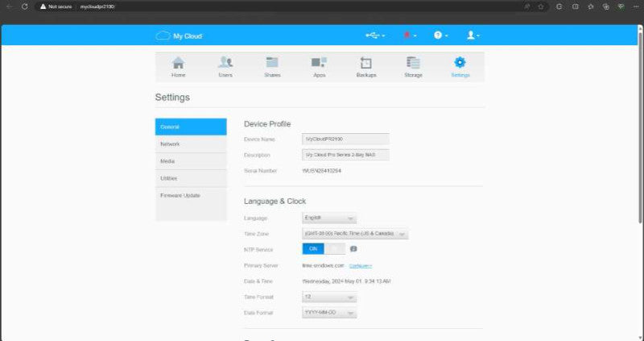Open the Users section icon

[x=225, y=63]
